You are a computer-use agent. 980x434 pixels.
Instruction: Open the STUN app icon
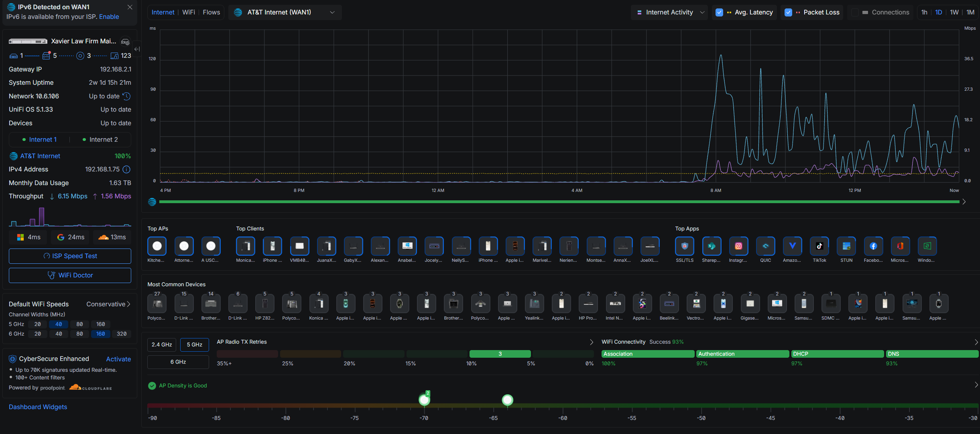[x=846, y=246]
